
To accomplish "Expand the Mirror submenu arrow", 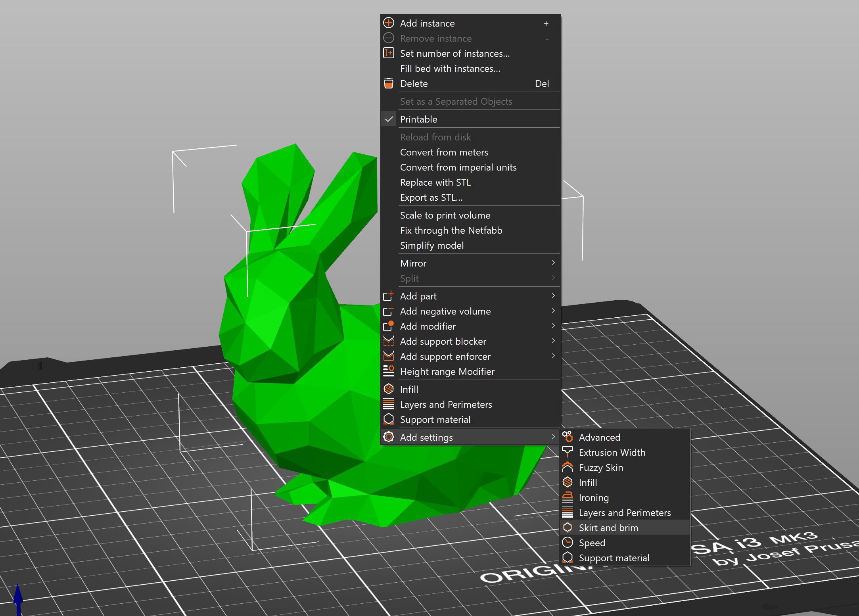I will pyautogui.click(x=553, y=263).
